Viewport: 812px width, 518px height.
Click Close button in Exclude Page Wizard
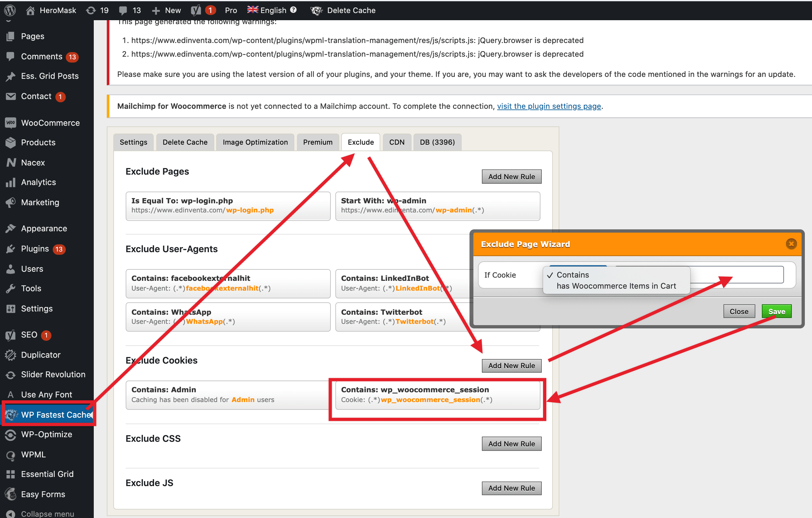click(739, 311)
